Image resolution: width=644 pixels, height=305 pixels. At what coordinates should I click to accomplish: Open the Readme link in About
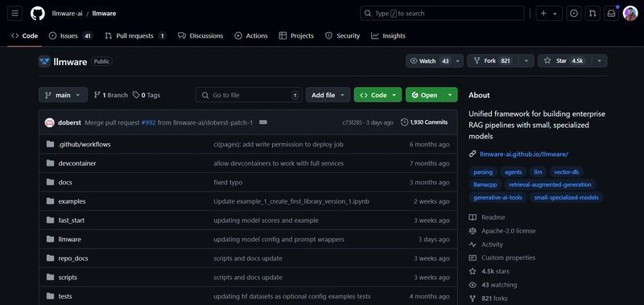[493, 217]
